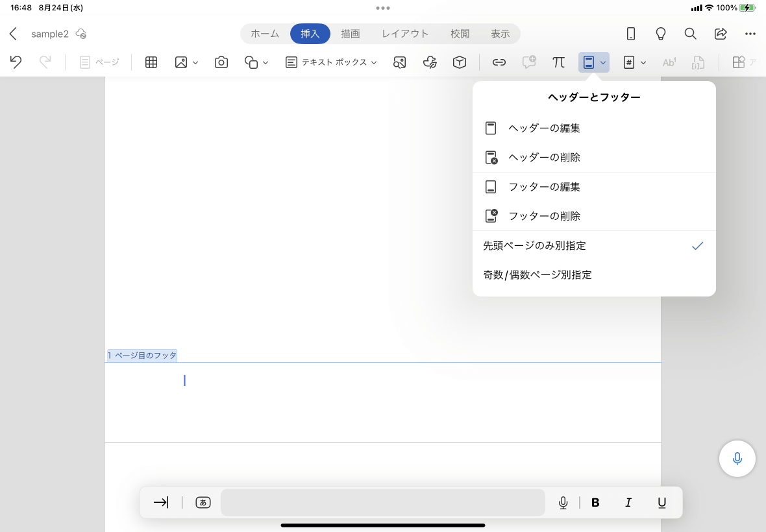Screen dimensions: 766x532
Task: Open the stock images search icon
Action: (x=400, y=62)
